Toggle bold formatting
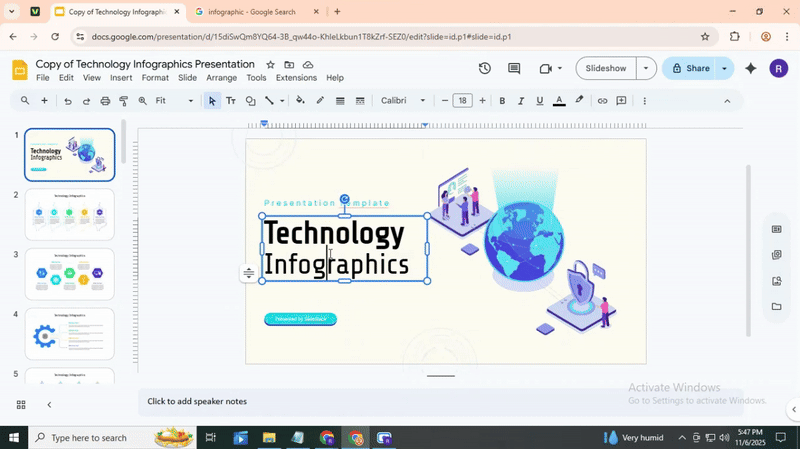 click(502, 101)
